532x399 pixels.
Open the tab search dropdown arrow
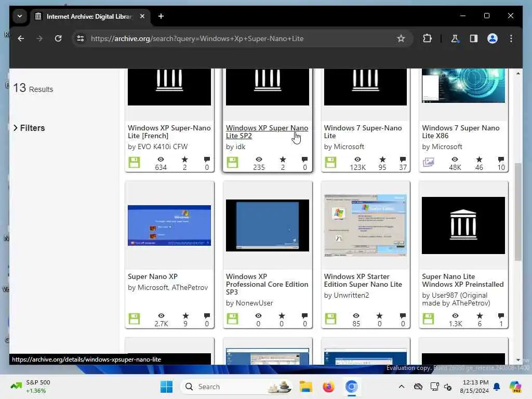pyautogui.click(x=20, y=16)
